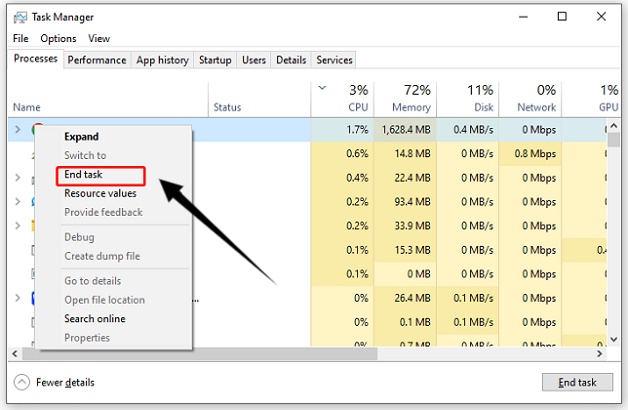Click the vertical scrollbar up arrow

click(x=614, y=126)
